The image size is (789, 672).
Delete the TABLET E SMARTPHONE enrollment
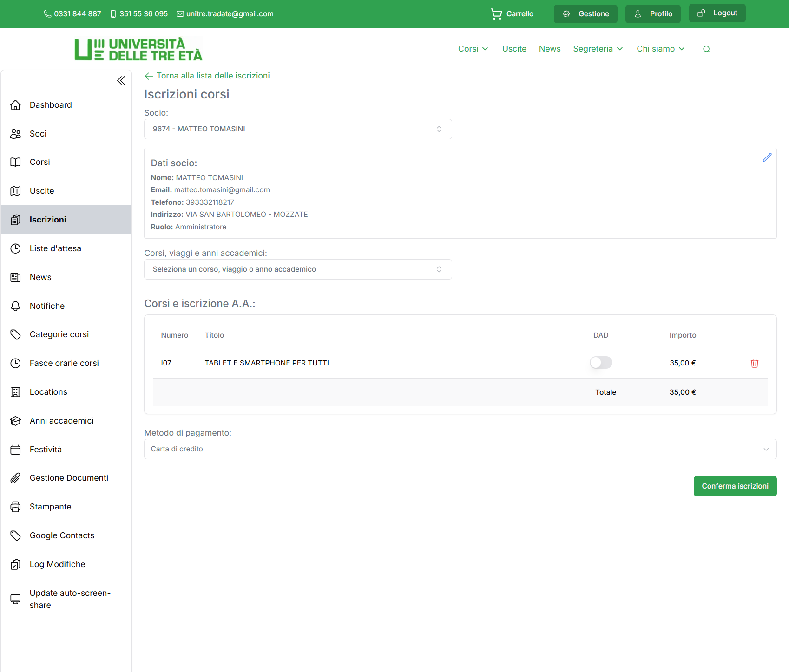(x=754, y=363)
